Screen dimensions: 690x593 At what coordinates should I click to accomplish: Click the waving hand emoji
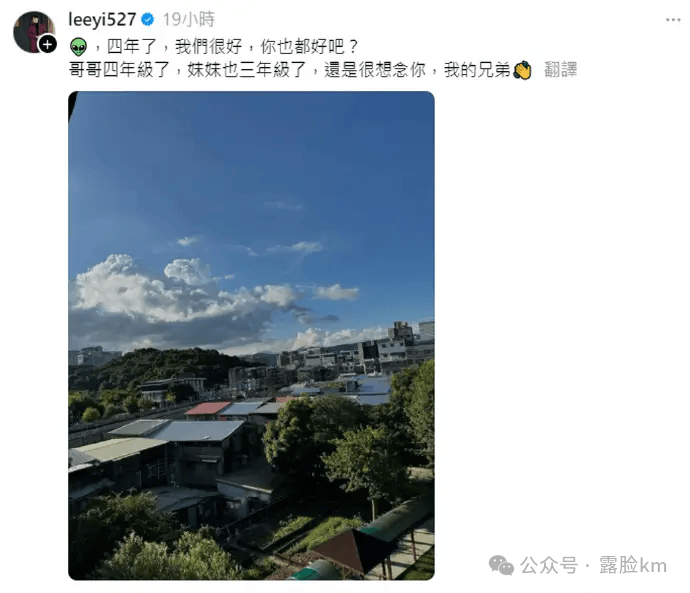[523, 70]
